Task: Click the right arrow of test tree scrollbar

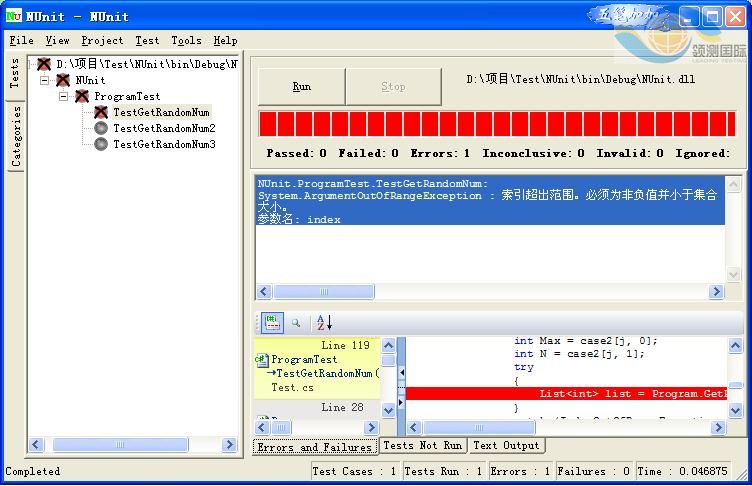Action: click(x=230, y=445)
